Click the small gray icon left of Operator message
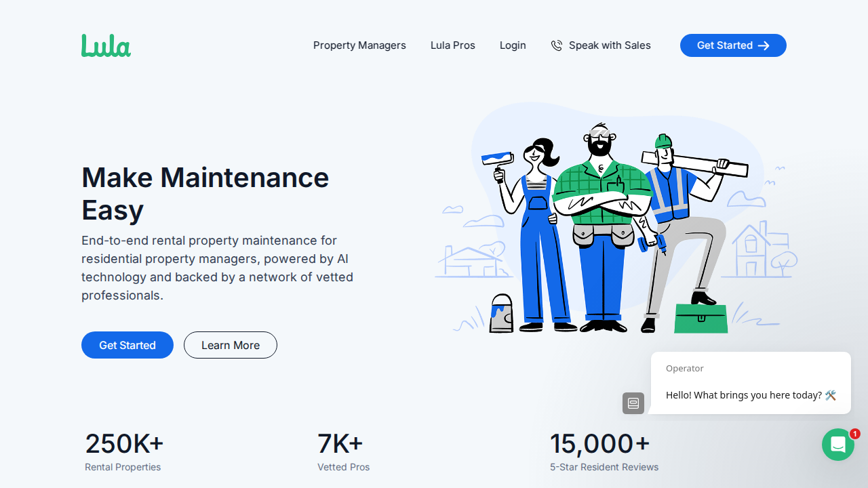Image resolution: width=868 pixels, height=488 pixels. click(633, 403)
